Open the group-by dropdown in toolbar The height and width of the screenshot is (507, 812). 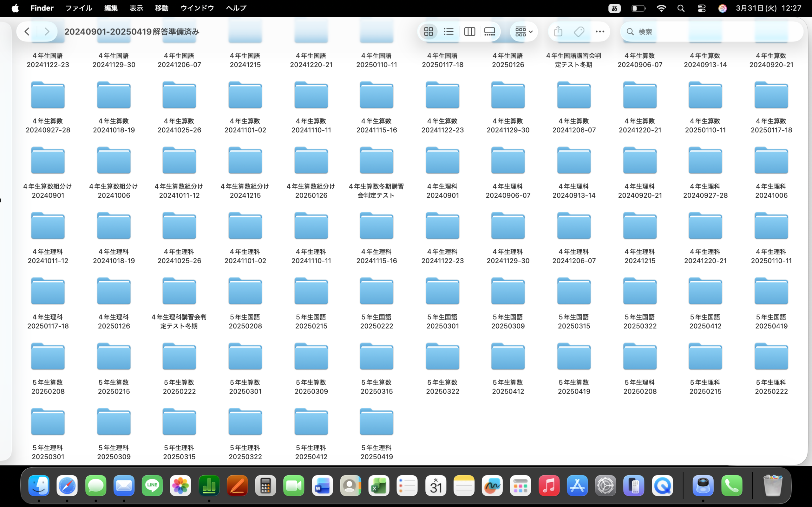pos(523,31)
